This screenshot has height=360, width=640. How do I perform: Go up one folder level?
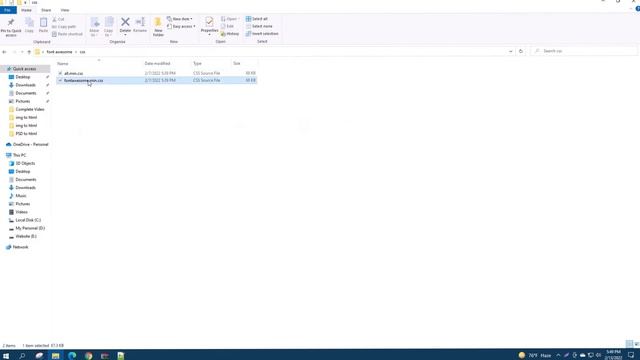pos(29,52)
